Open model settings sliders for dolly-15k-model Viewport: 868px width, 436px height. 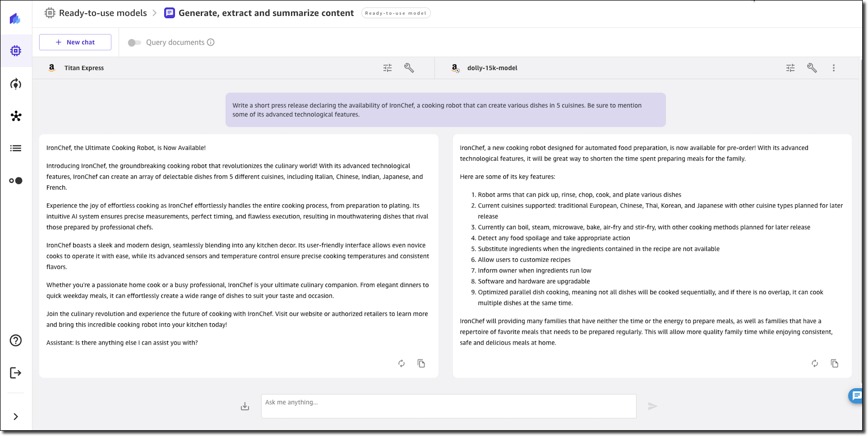pyautogui.click(x=790, y=68)
